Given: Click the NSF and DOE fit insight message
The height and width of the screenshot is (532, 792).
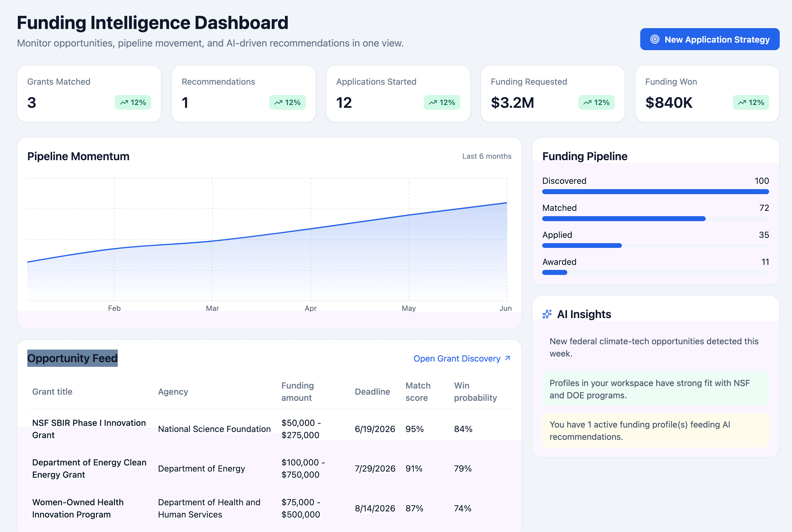Looking at the screenshot, I should pyautogui.click(x=656, y=389).
